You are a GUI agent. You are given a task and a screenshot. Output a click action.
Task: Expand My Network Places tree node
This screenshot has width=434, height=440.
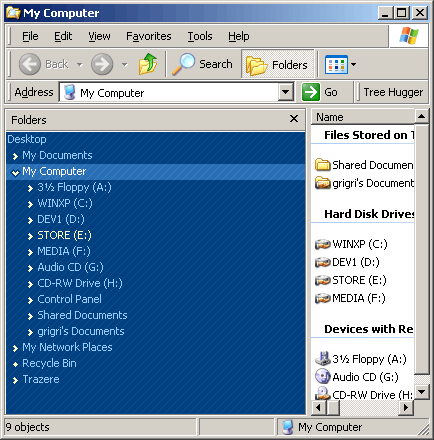tap(15, 348)
